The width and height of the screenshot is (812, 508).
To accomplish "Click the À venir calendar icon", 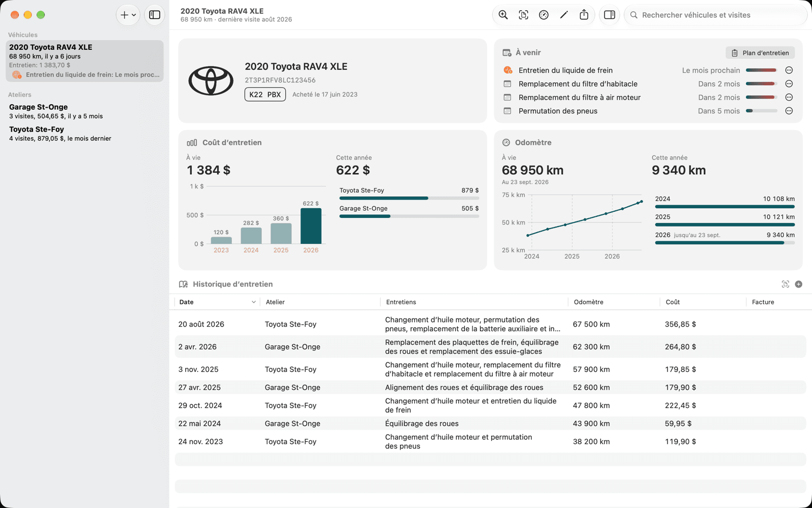I will point(506,52).
